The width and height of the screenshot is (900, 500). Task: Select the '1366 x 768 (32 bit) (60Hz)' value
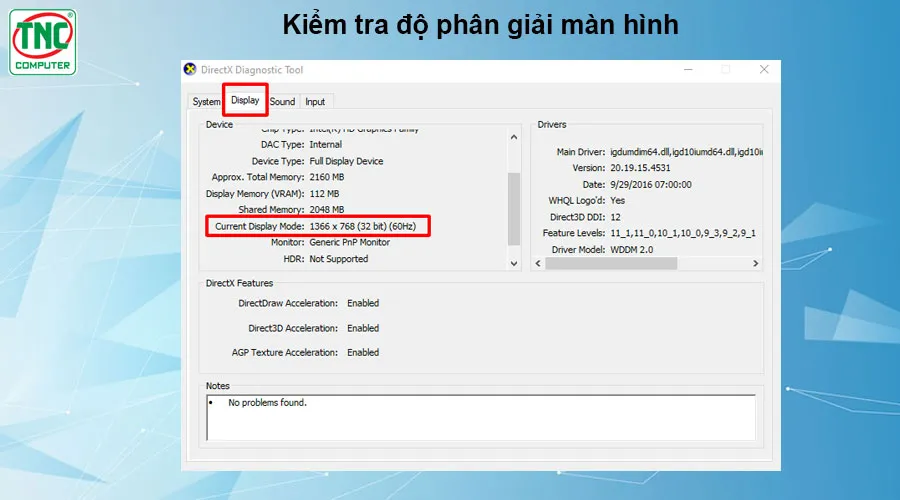click(363, 226)
